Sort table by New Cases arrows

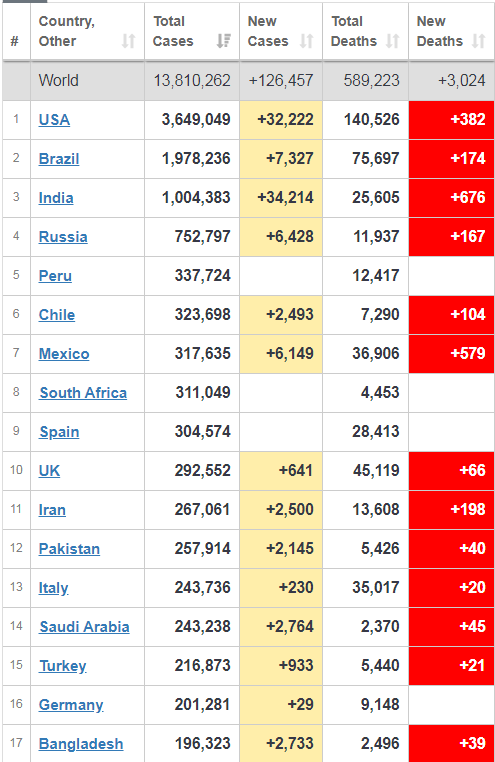pos(307,41)
